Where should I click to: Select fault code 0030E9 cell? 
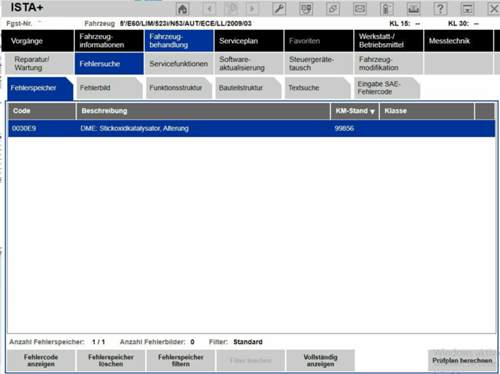coord(24,128)
